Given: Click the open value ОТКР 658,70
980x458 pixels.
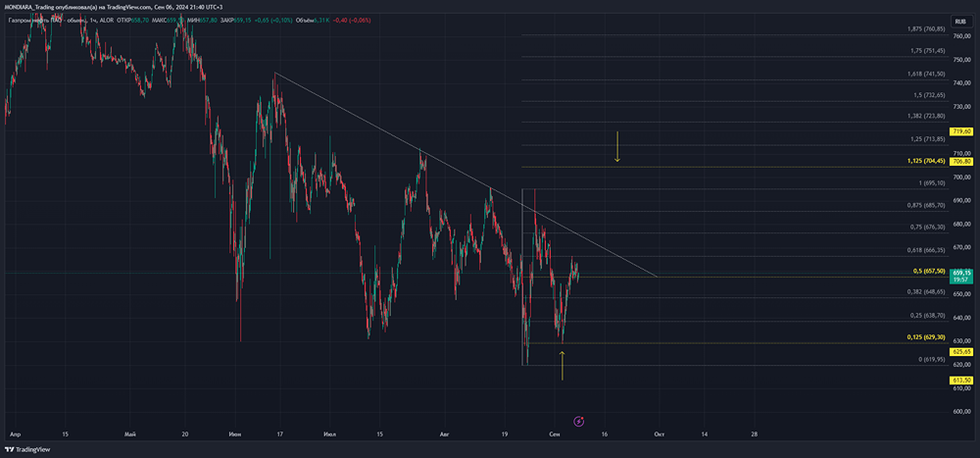Looking at the screenshot, I should coord(132,20).
